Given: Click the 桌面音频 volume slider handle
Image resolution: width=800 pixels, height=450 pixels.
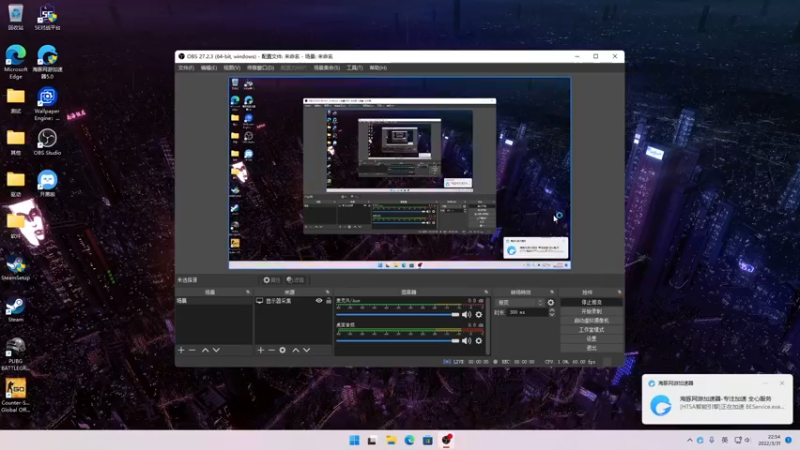Looking at the screenshot, I should [x=455, y=341].
